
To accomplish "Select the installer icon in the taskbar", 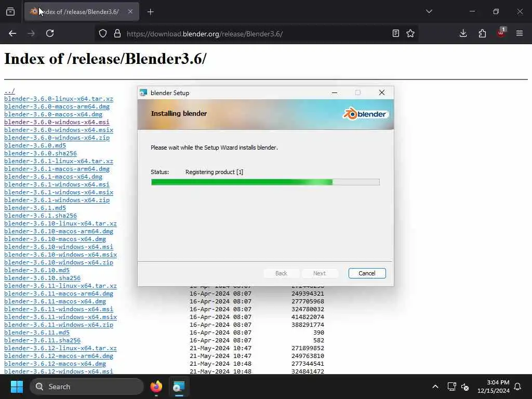I will 179,387.
